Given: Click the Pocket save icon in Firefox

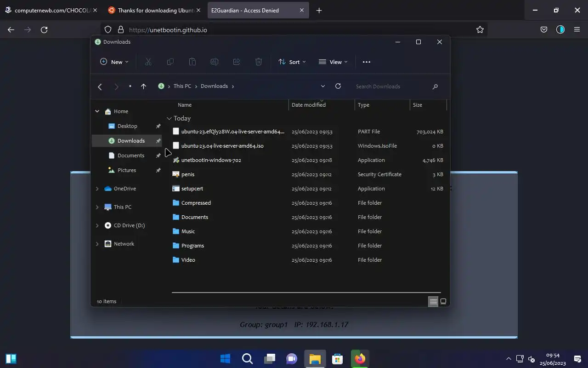Looking at the screenshot, I should (x=543, y=29).
